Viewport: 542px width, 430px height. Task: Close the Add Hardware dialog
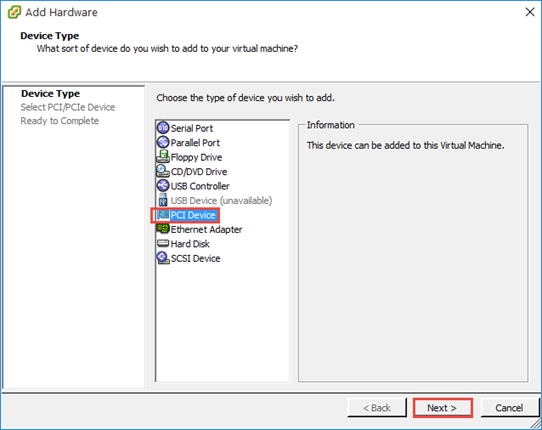(530, 12)
